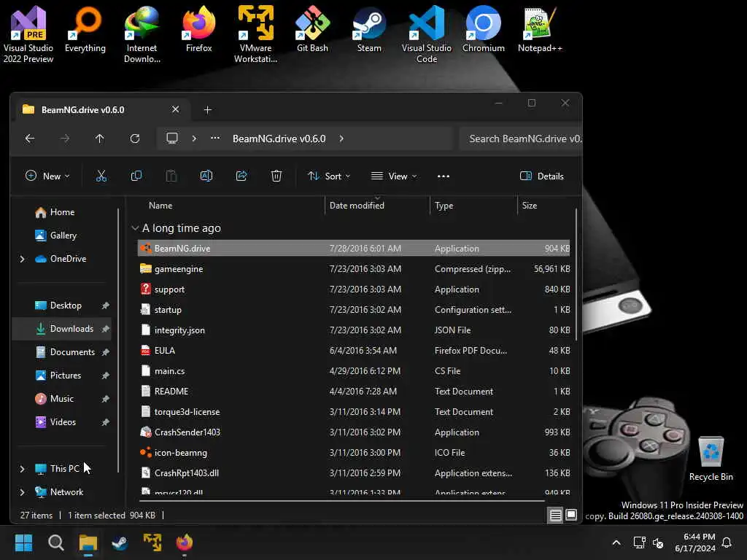Image resolution: width=747 pixels, height=560 pixels.
Task: Open Git Bash desktop shortcut
Action: tap(312, 29)
